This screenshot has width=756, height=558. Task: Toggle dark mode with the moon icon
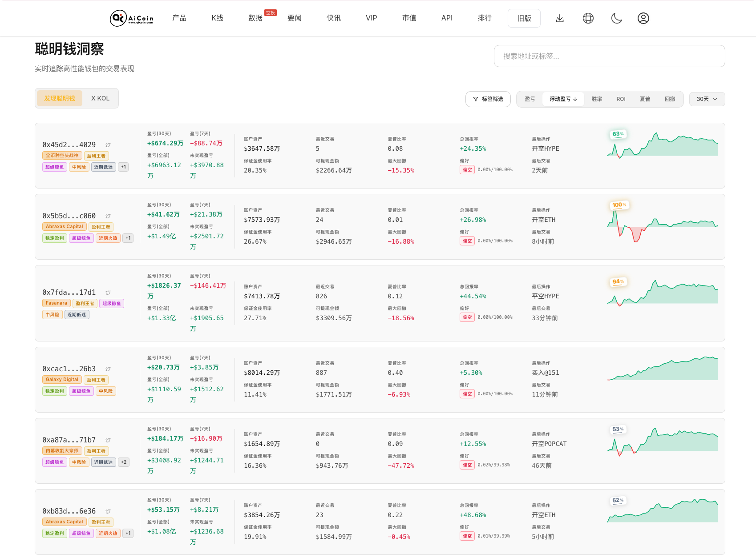[617, 18]
